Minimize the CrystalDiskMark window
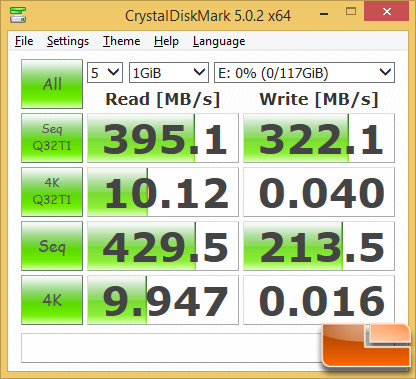416x379 pixels. click(x=324, y=13)
